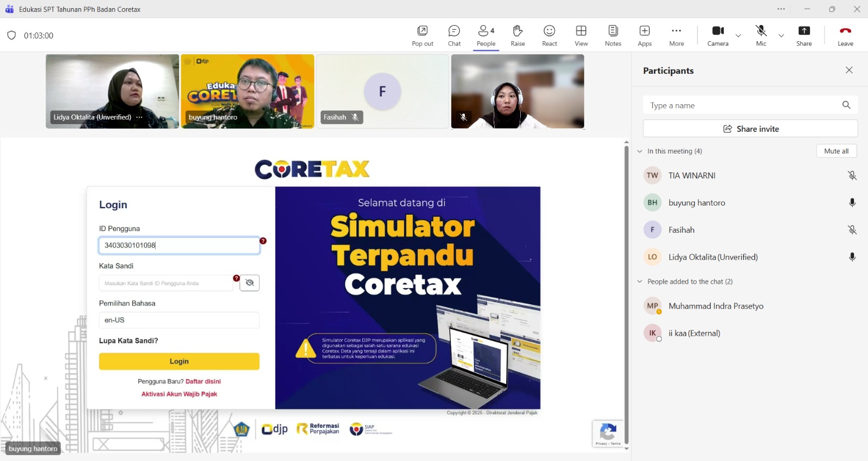
Task: Open the mic options dropdown arrow
Action: coord(781,36)
